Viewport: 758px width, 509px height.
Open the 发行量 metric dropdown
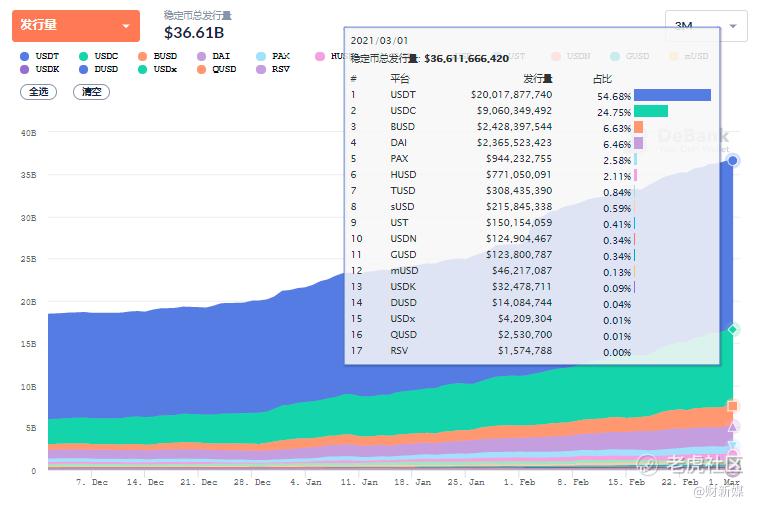pyautogui.click(x=76, y=26)
